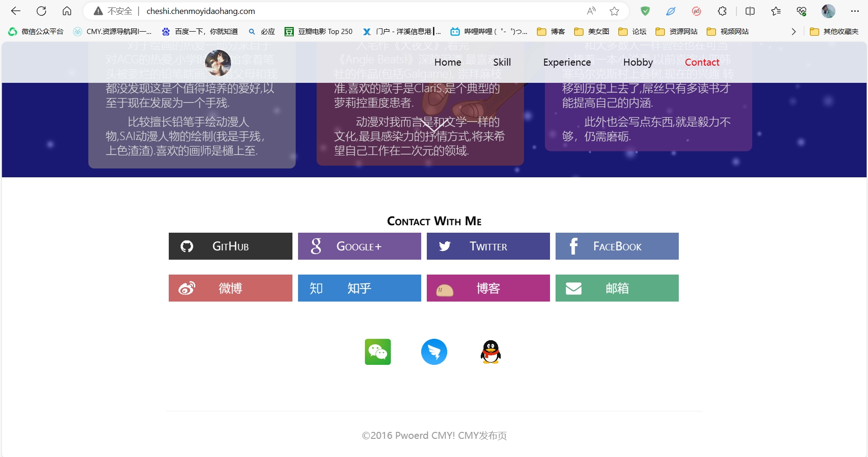Click the WeChat green icon
This screenshot has height=457, width=868.
click(x=378, y=352)
